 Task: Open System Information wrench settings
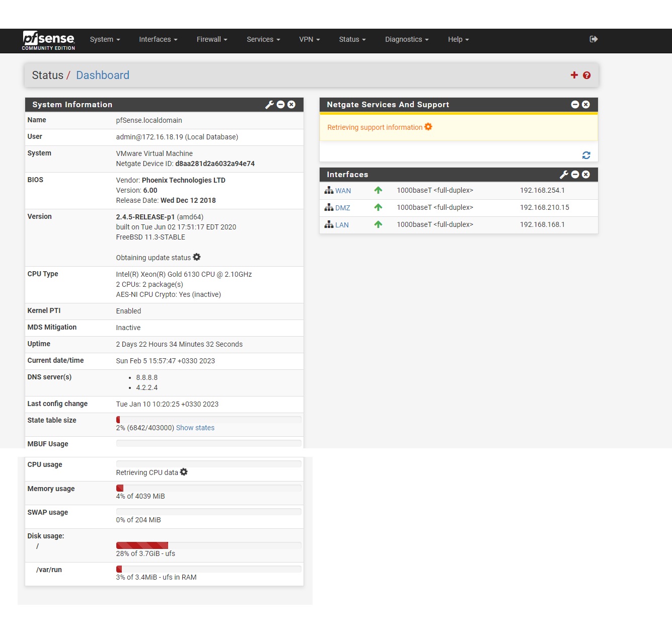(x=269, y=105)
